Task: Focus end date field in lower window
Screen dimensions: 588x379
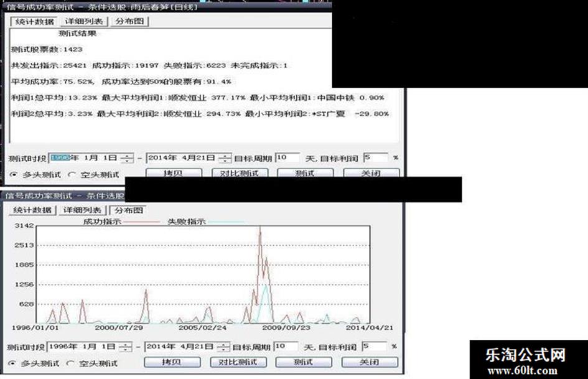Action: (x=187, y=347)
